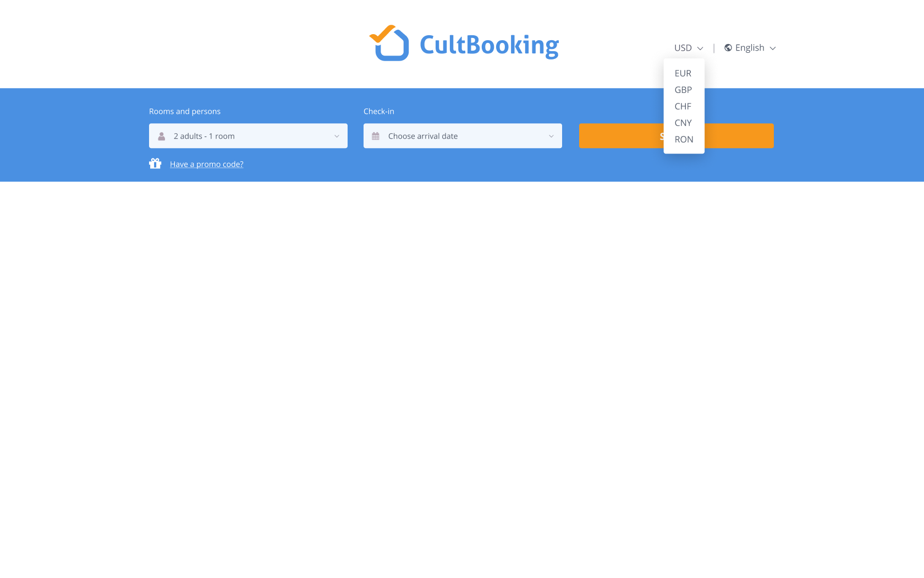Image resolution: width=924 pixels, height=578 pixels.
Task: Click the CultBooking logo
Action: tap(464, 43)
